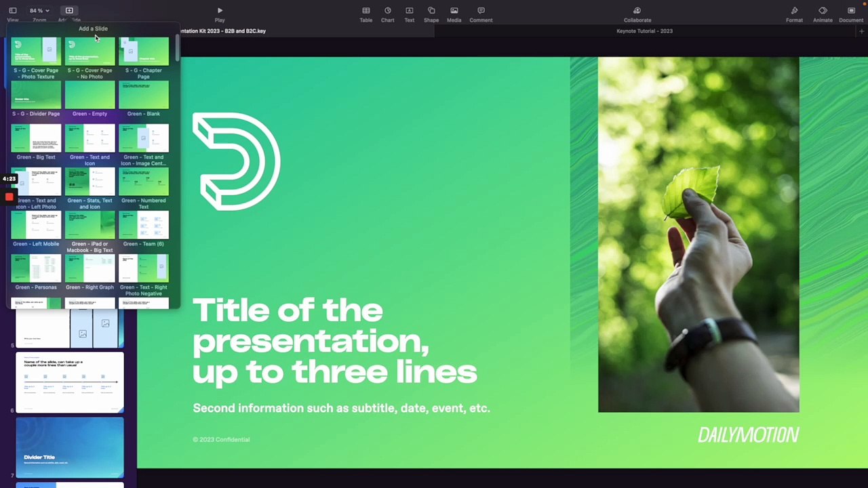Click the subtitle text 'Second information such as subtitle'

tap(341, 408)
